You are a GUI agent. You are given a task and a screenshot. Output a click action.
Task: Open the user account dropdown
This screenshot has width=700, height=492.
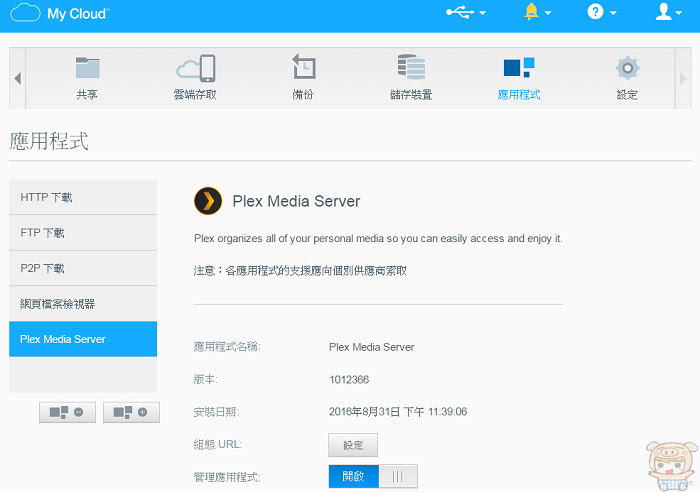668,12
